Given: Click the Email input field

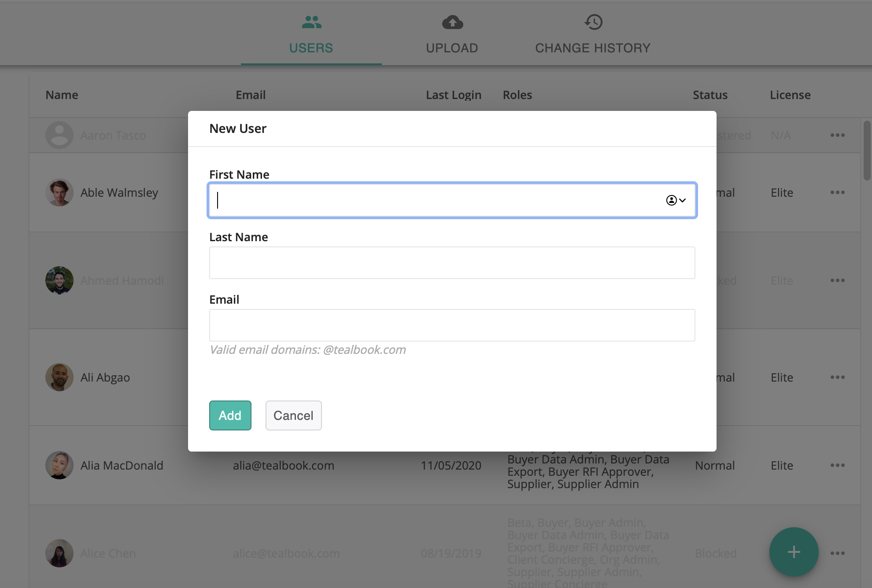Looking at the screenshot, I should 452,325.
